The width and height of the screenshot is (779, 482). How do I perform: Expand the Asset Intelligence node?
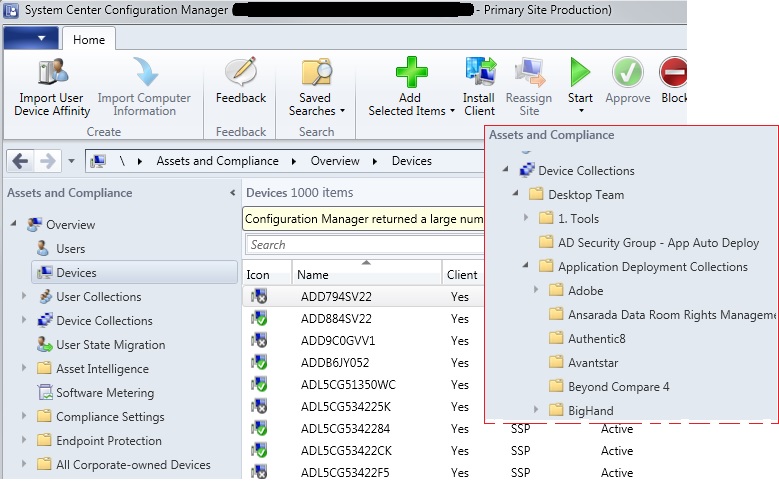[x=23, y=368]
